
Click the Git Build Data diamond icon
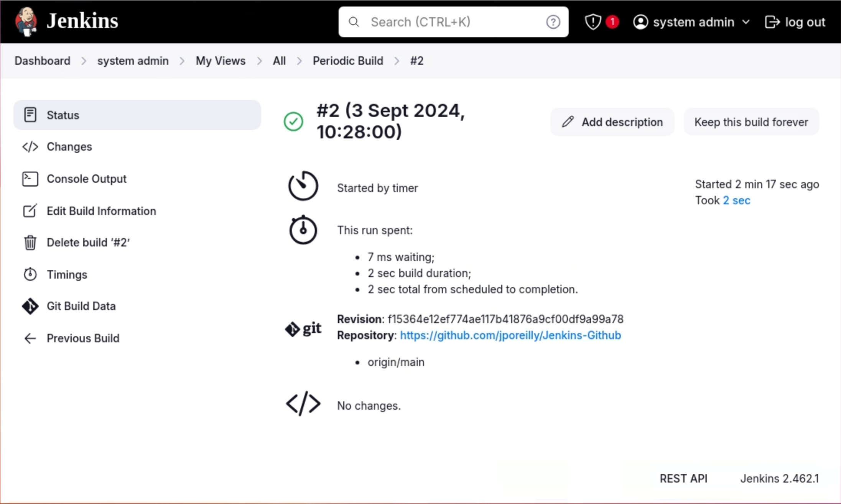pos(30,306)
